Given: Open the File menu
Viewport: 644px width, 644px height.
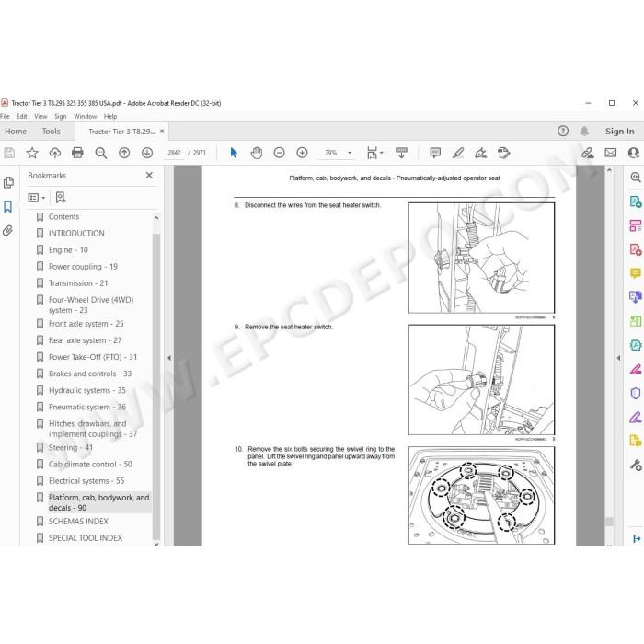Looking at the screenshot, I should tap(5, 116).
